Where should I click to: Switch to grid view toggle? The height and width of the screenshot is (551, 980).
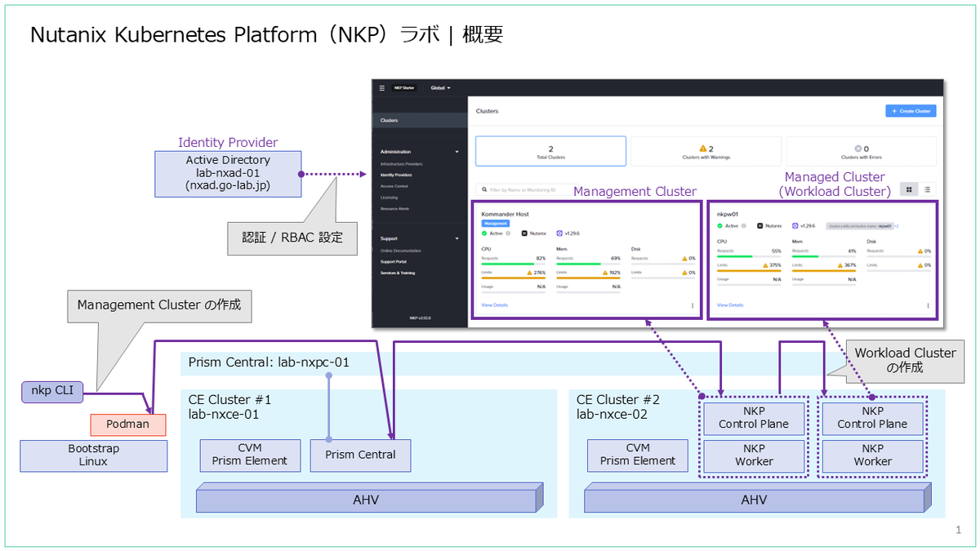909,189
